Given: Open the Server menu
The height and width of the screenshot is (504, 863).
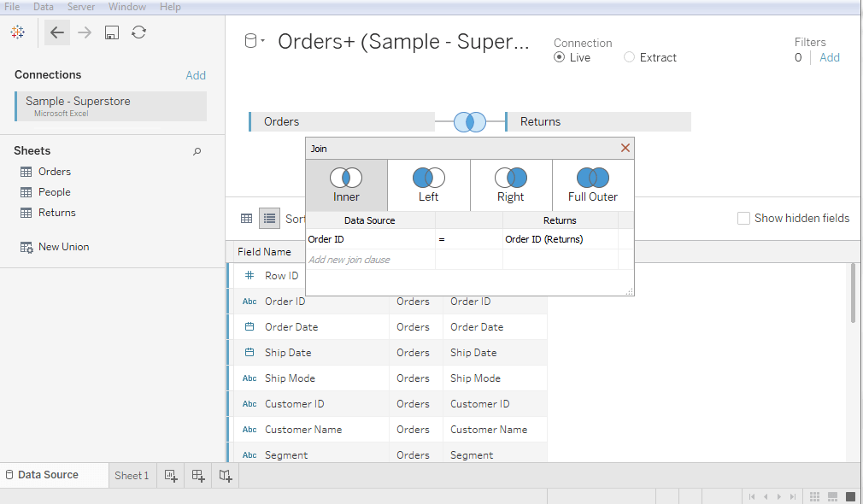Looking at the screenshot, I should 81,7.
